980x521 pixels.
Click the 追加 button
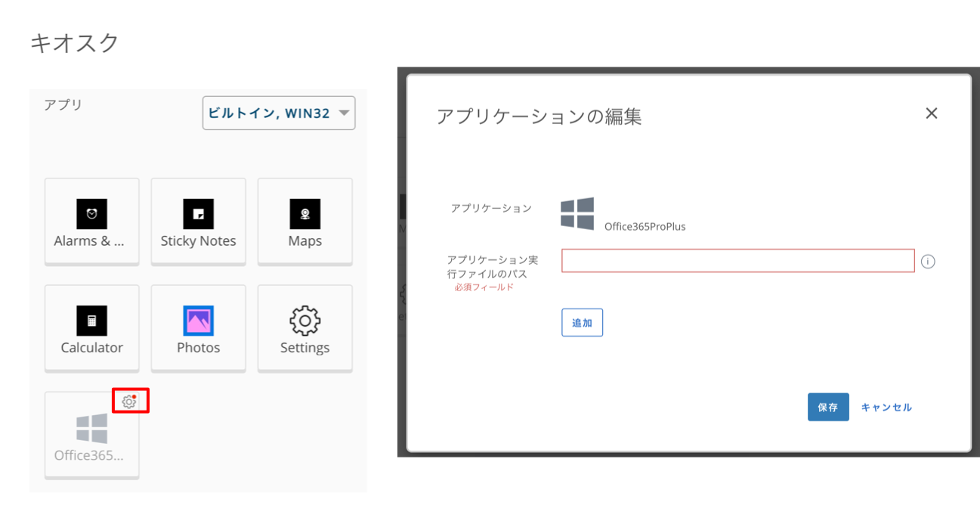[582, 323]
